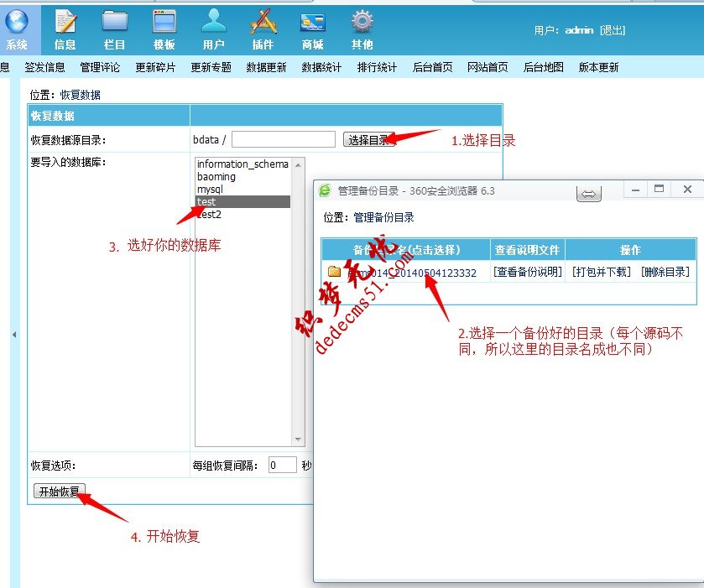Open the 数据统计 menu item
The image size is (704, 588).
321,67
